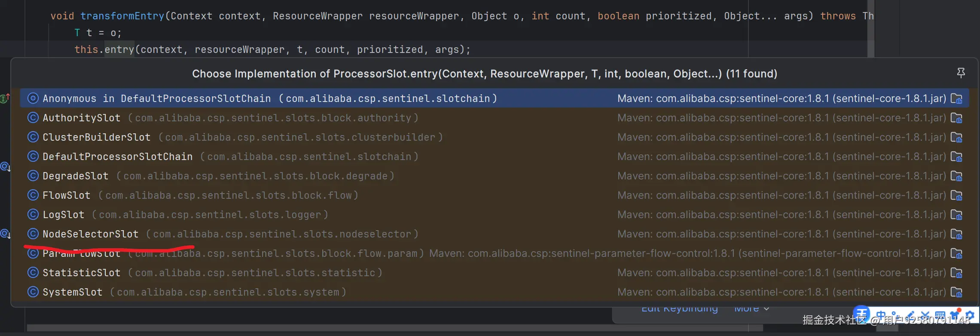Pick the LogSlot implementation

point(494,215)
